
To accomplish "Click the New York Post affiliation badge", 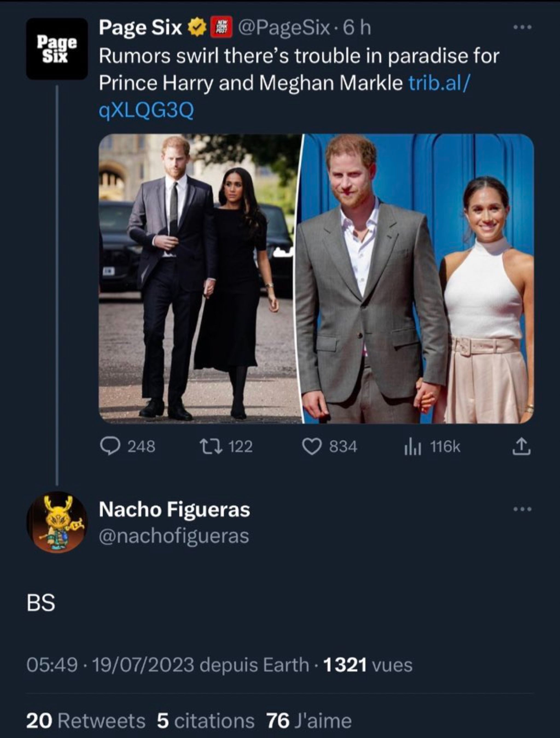I will [x=221, y=28].
